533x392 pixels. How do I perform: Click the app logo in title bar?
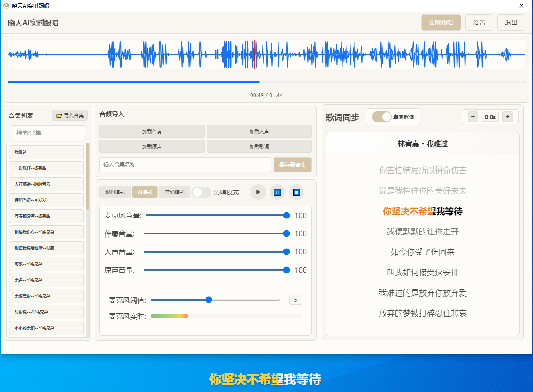coord(6,6)
